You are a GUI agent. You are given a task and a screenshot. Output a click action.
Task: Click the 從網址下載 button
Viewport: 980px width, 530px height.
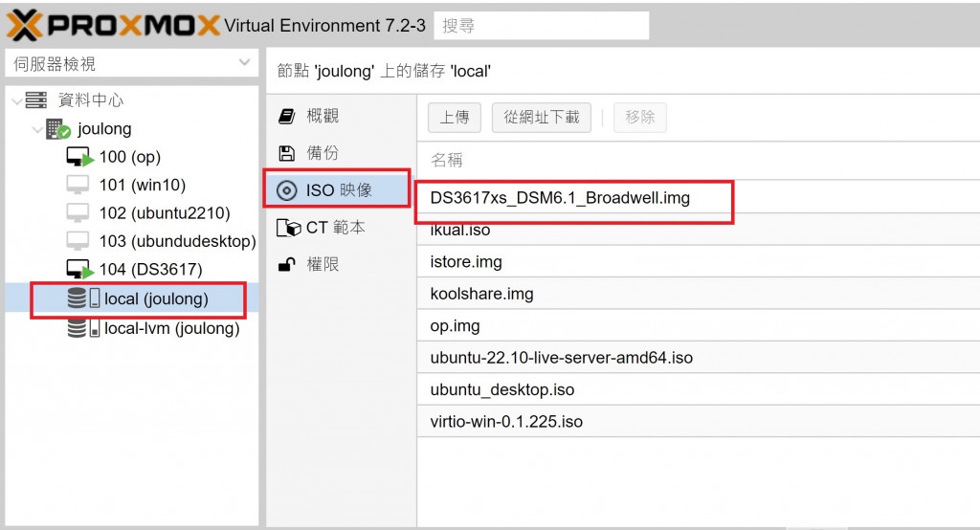(542, 118)
